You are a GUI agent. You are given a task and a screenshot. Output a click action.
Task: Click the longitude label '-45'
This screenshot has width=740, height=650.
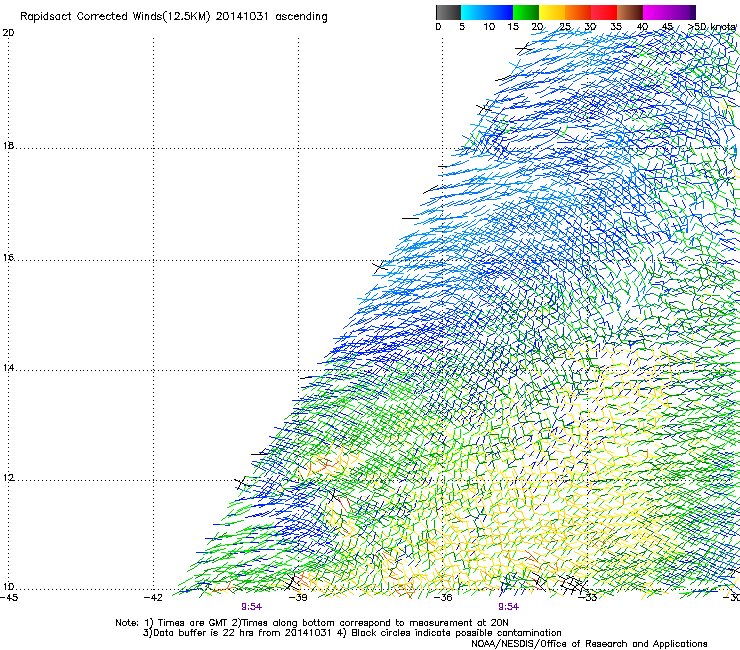click(x=9, y=597)
